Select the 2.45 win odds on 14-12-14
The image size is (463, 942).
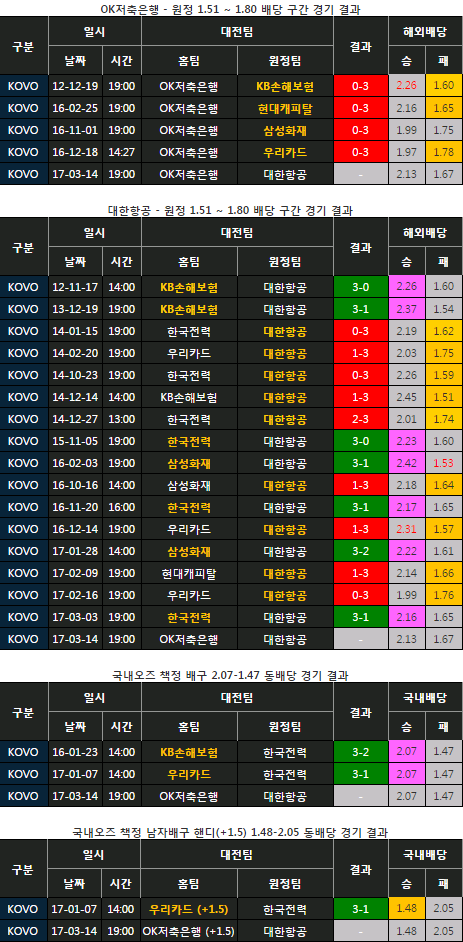point(407,397)
